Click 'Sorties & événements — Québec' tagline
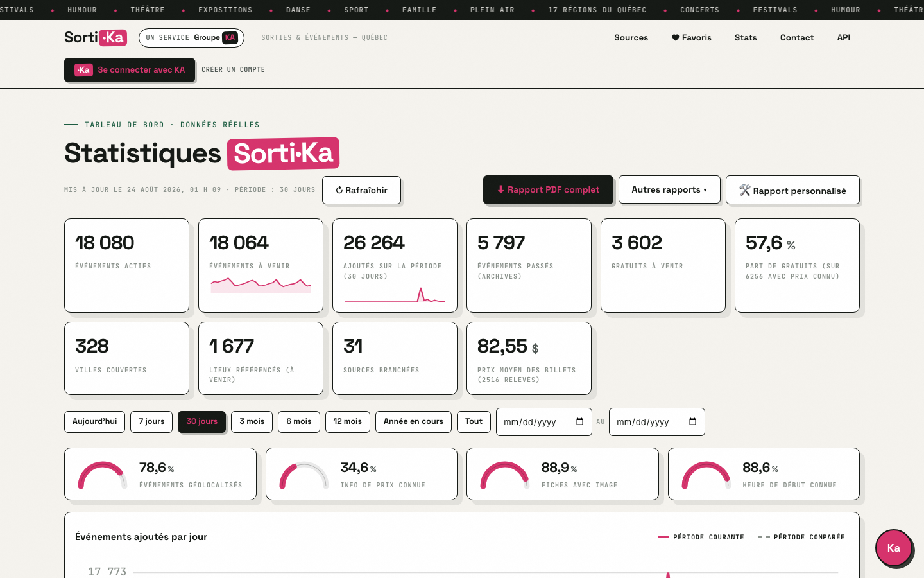This screenshot has height=578, width=924. coord(325,38)
